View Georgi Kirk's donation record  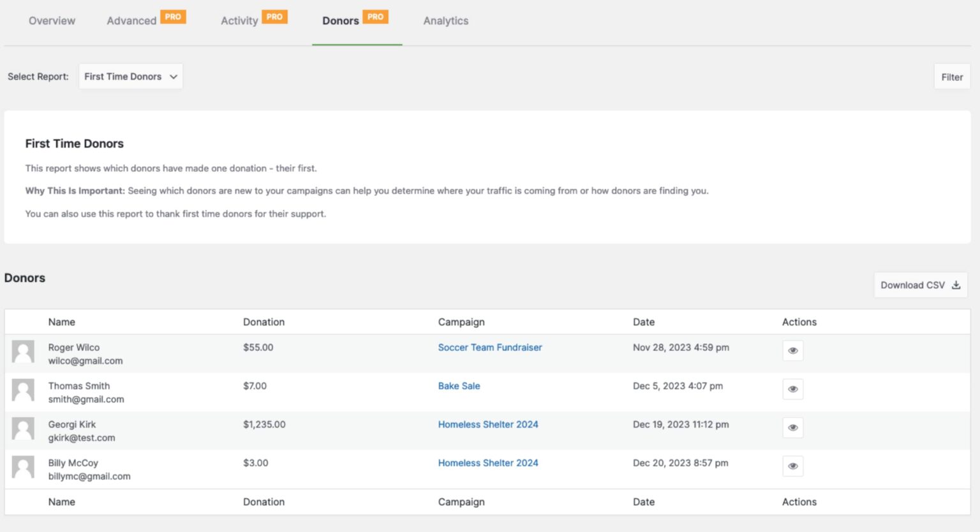(x=792, y=427)
